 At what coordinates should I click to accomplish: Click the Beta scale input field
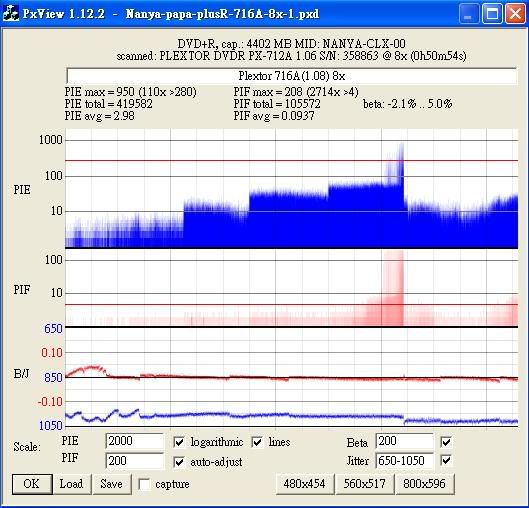(404, 441)
